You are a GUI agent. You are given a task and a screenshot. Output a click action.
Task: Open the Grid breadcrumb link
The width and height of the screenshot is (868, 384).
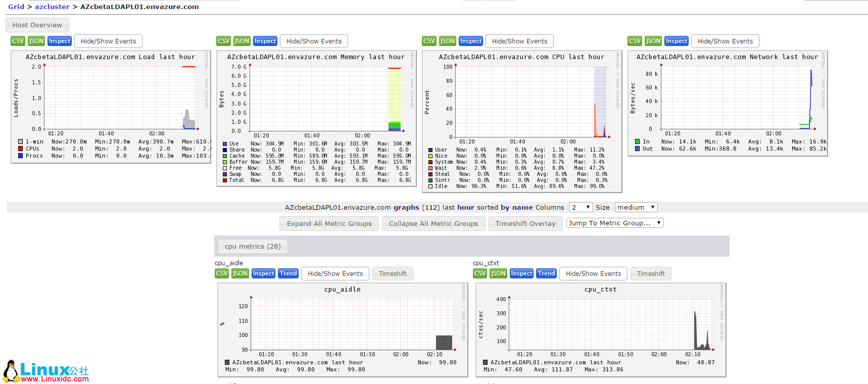coord(16,7)
